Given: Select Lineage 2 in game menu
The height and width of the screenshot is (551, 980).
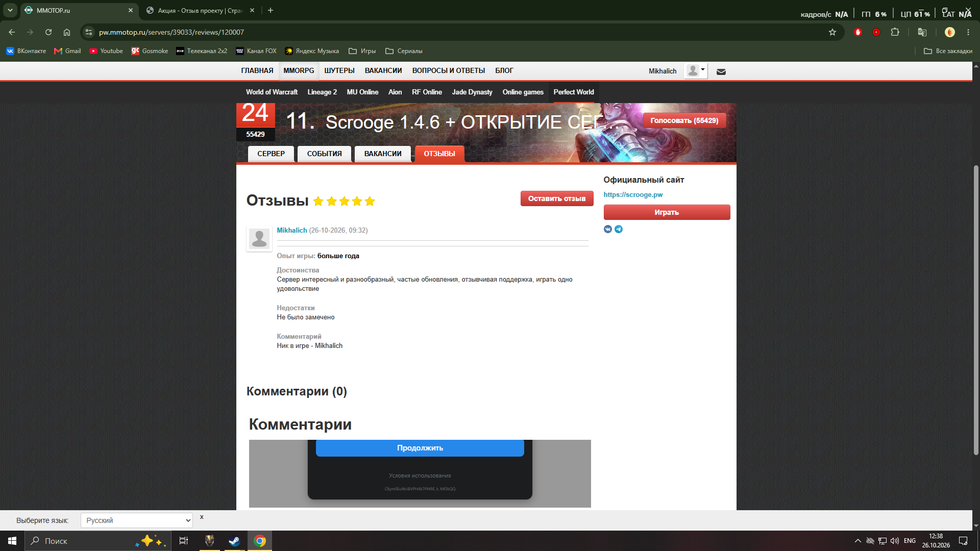Looking at the screenshot, I should [322, 92].
